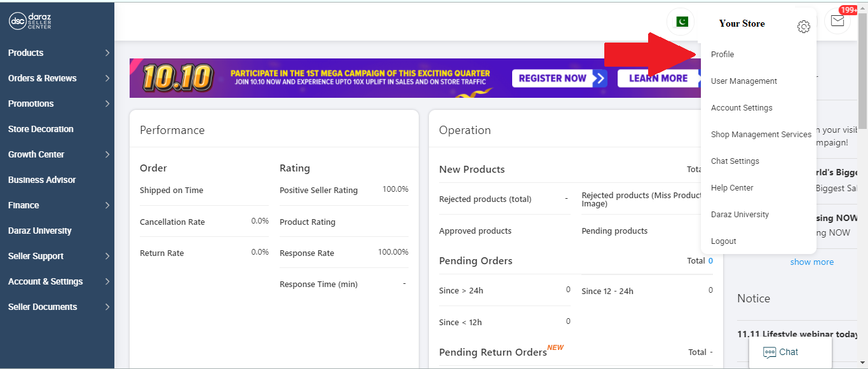Click the show more link
Screen dimensions: 868x369
click(x=811, y=261)
